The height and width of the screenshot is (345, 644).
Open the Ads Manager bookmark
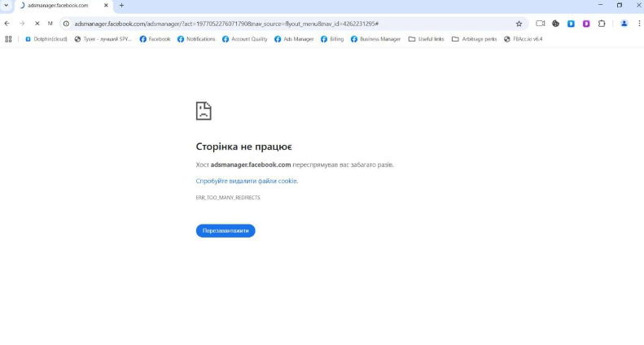click(294, 39)
